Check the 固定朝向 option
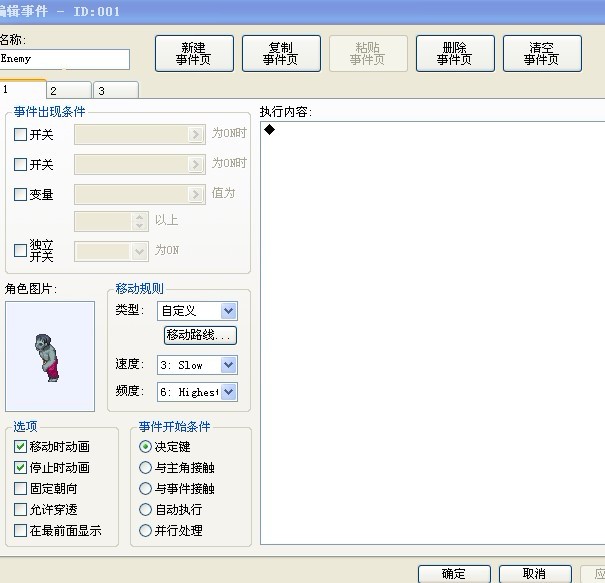605x583 pixels. [20, 488]
